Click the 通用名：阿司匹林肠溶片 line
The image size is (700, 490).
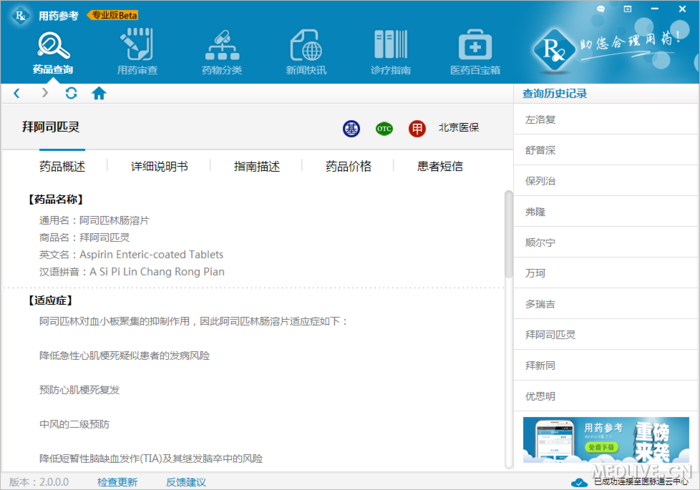tap(94, 220)
